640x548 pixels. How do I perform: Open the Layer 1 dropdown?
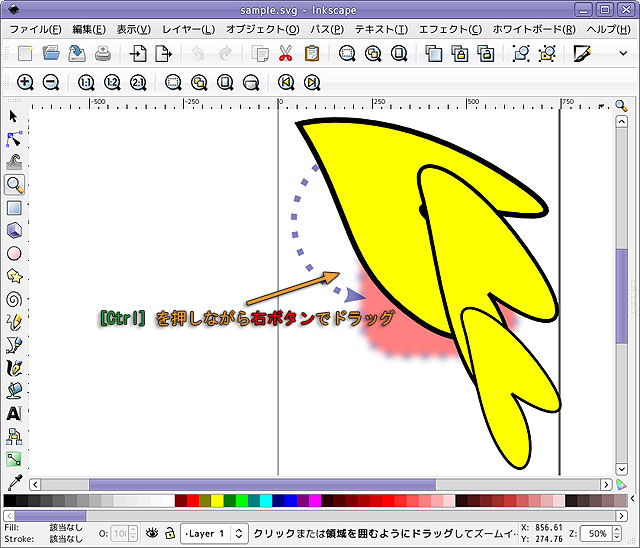213,534
